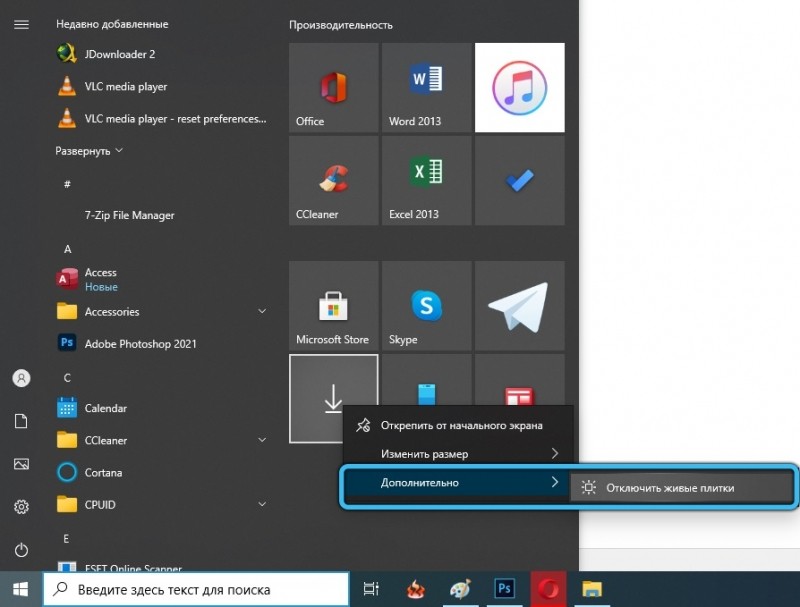Open Microsoft Store tile
This screenshot has height=607, width=800.
[334, 306]
